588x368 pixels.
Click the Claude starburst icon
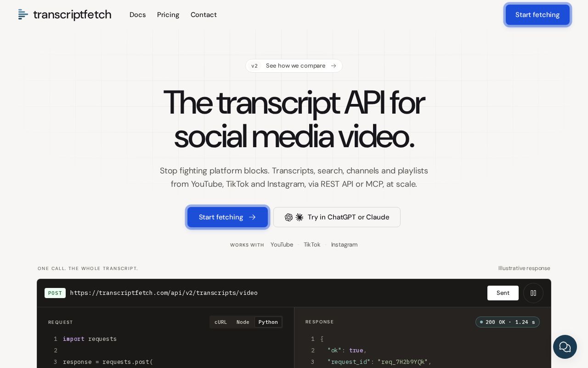[300, 217]
